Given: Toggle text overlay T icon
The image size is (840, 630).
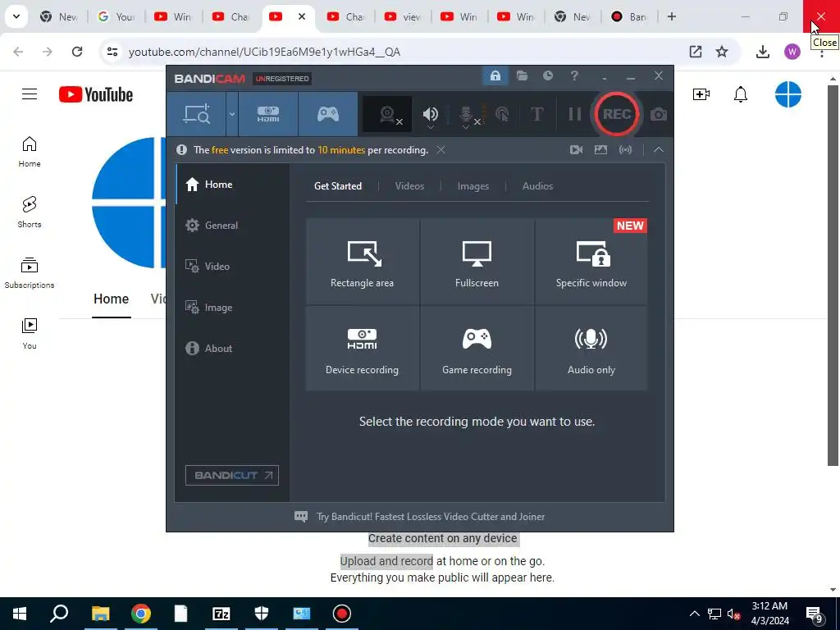Looking at the screenshot, I should point(536,114).
